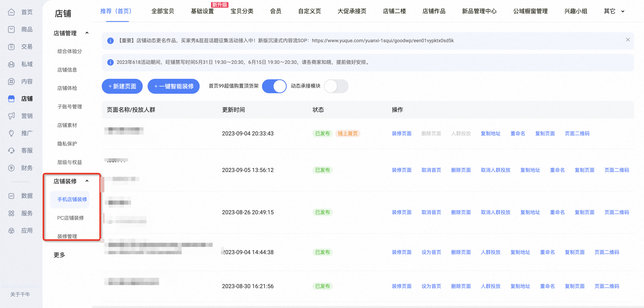Click the 内容 hashtag icon

coord(11,81)
